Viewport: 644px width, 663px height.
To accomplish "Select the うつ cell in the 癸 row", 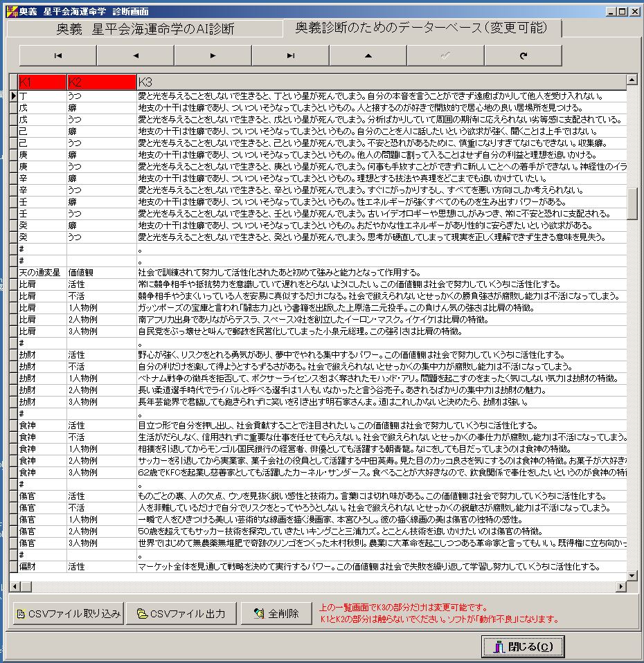I will click(x=102, y=237).
